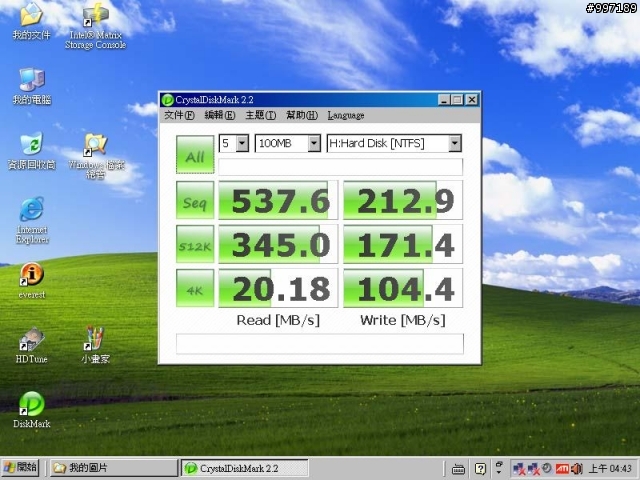Image resolution: width=640 pixels, height=480 pixels.
Task: Select the HD Tune desktop shortcut
Action: (x=32, y=345)
